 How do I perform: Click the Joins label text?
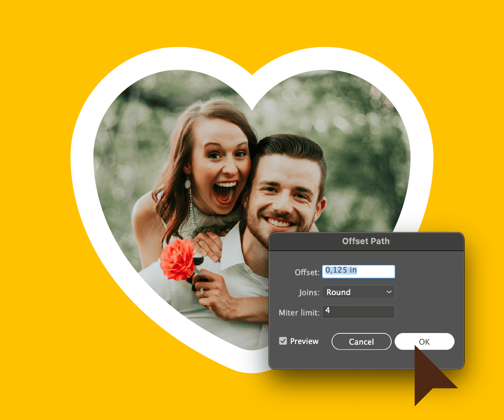coord(309,292)
